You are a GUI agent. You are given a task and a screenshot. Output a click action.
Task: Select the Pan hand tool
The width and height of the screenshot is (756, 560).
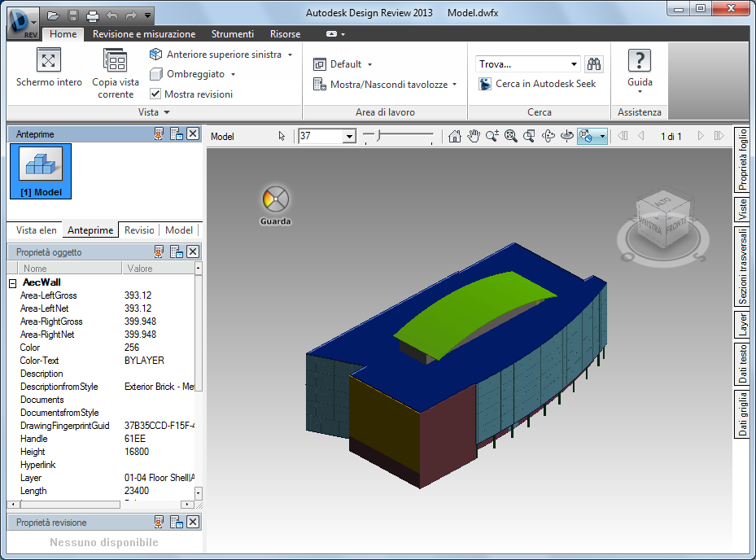click(x=474, y=137)
